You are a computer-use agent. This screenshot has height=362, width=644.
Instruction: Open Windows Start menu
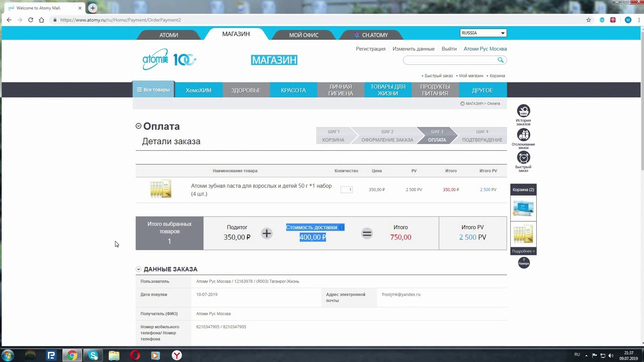point(8,355)
